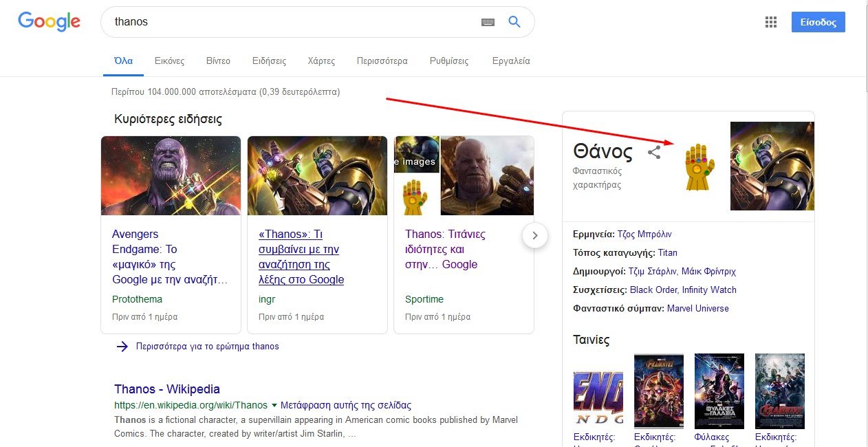Click the Titan origin link
Viewport: 868px width, 447px height.
[x=668, y=252]
